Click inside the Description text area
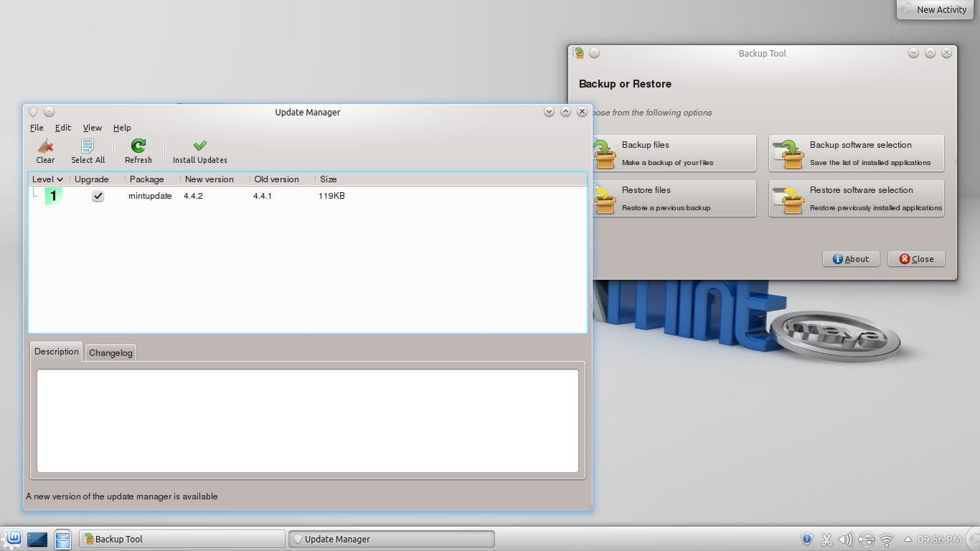The height and width of the screenshot is (551, 980). [x=308, y=421]
